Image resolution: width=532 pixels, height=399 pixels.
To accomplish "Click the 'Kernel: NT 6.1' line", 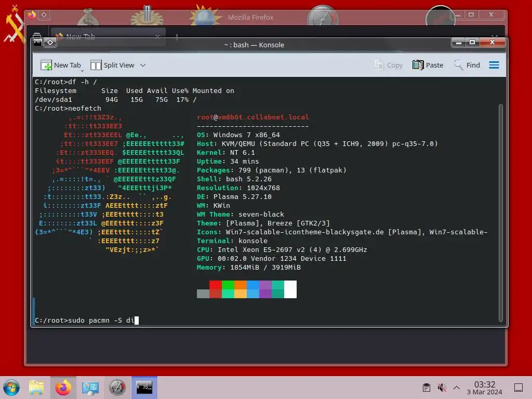I will click(225, 152).
